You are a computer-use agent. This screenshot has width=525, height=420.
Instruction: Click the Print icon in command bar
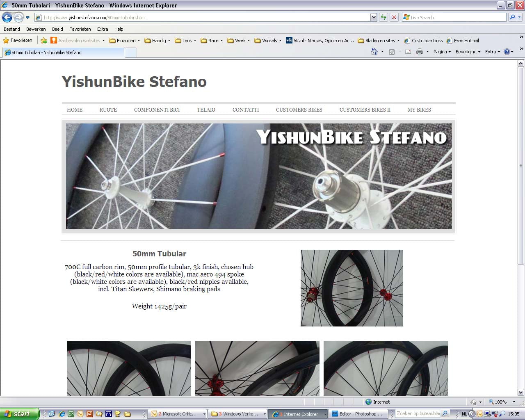[419, 52]
